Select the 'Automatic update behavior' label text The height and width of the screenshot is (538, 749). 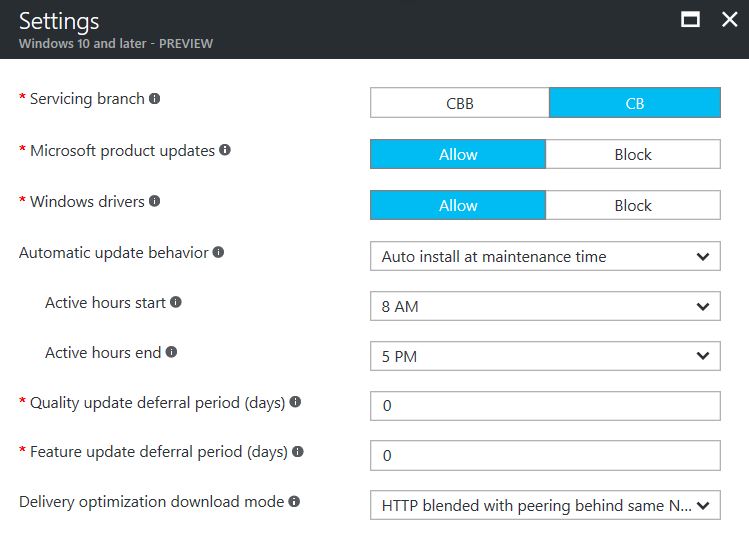(x=114, y=252)
